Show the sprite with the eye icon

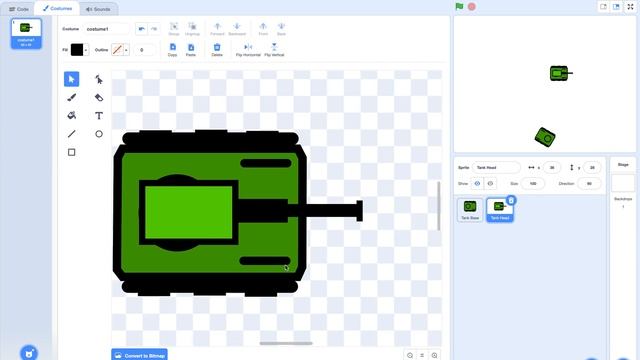click(477, 184)
